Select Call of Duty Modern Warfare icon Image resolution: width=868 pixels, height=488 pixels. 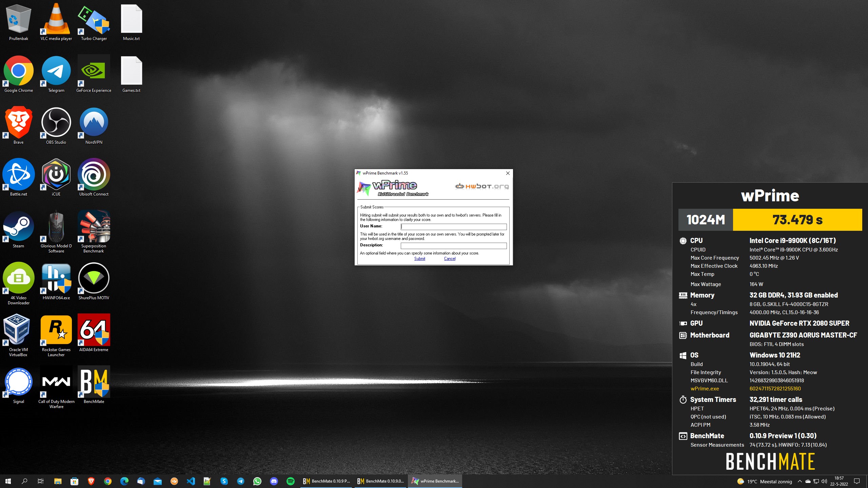click(x=56, y=388)
